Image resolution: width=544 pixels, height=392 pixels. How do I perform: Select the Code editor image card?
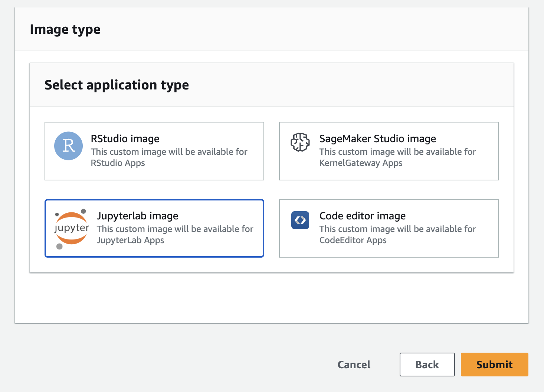[x=389, y=228]
